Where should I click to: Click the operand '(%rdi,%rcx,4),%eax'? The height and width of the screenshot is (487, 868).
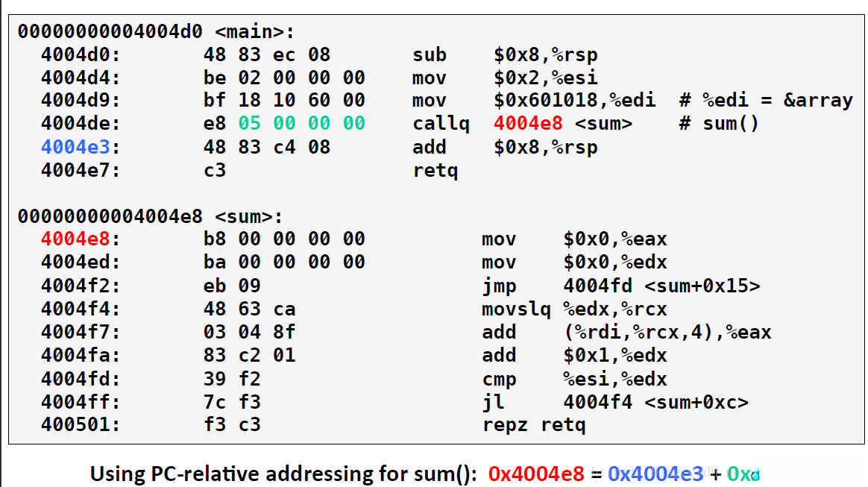point(667,333)
